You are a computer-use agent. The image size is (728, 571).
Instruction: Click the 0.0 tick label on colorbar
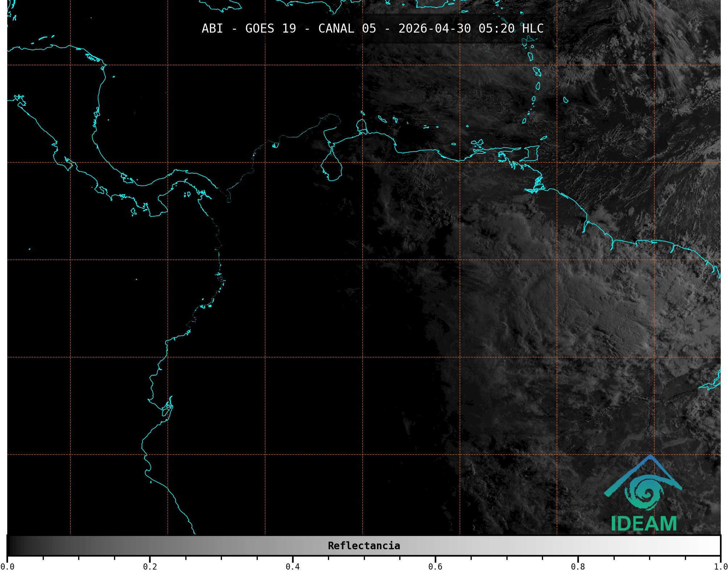[x=7, y=566]
